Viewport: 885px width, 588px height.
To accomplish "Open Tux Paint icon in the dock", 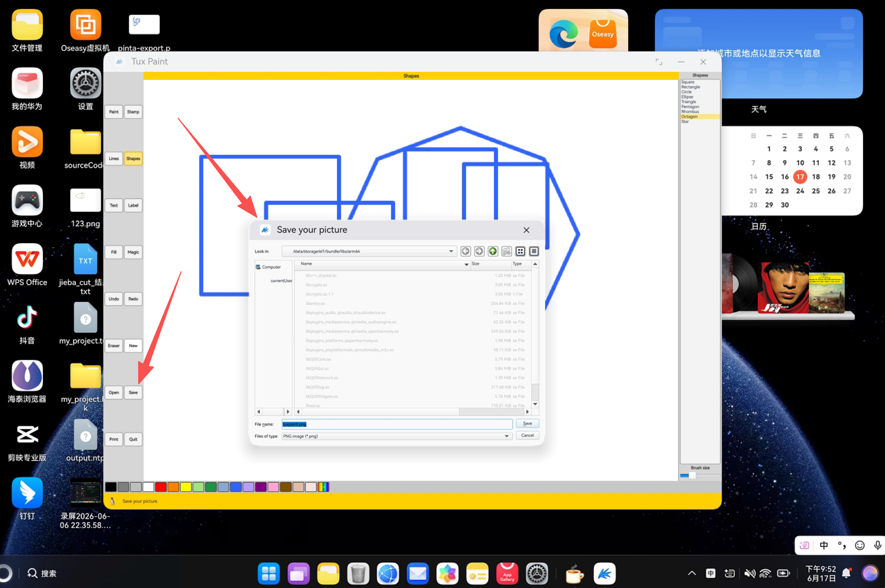I will (x=604, y=573).
